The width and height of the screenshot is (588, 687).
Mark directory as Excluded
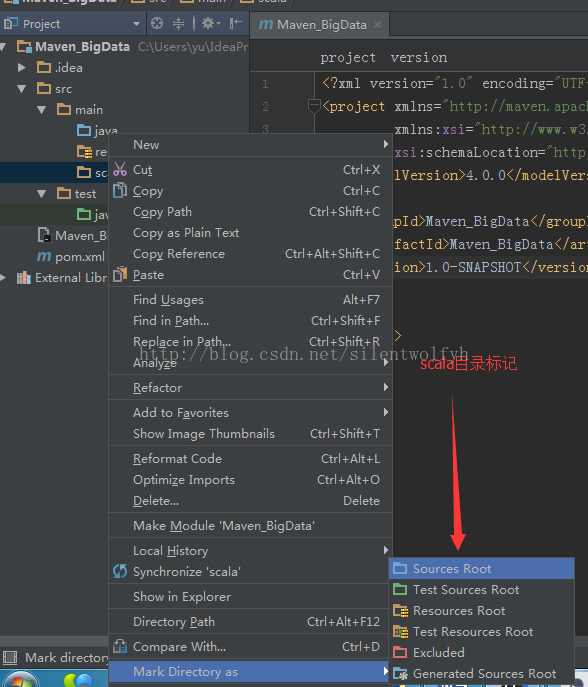pyautogui.click(x=482, y=653)
